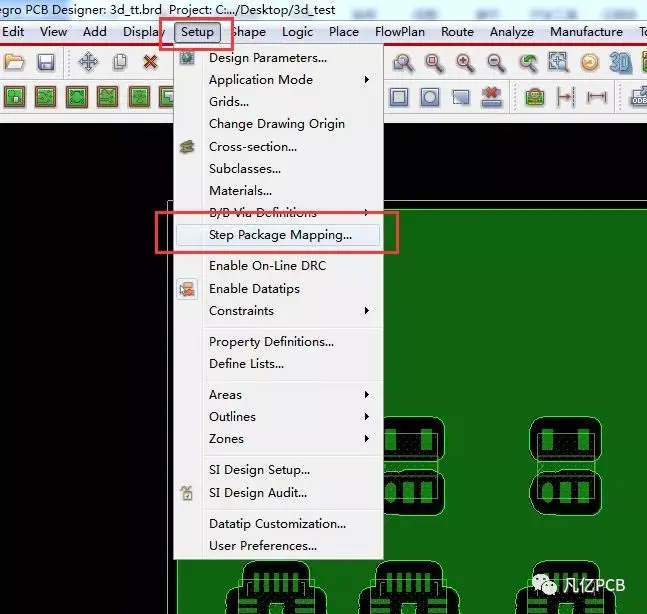Expand the B/B Via Definitions submenu arrow
This screenshot has width=647, height=614.
[366, 213]
